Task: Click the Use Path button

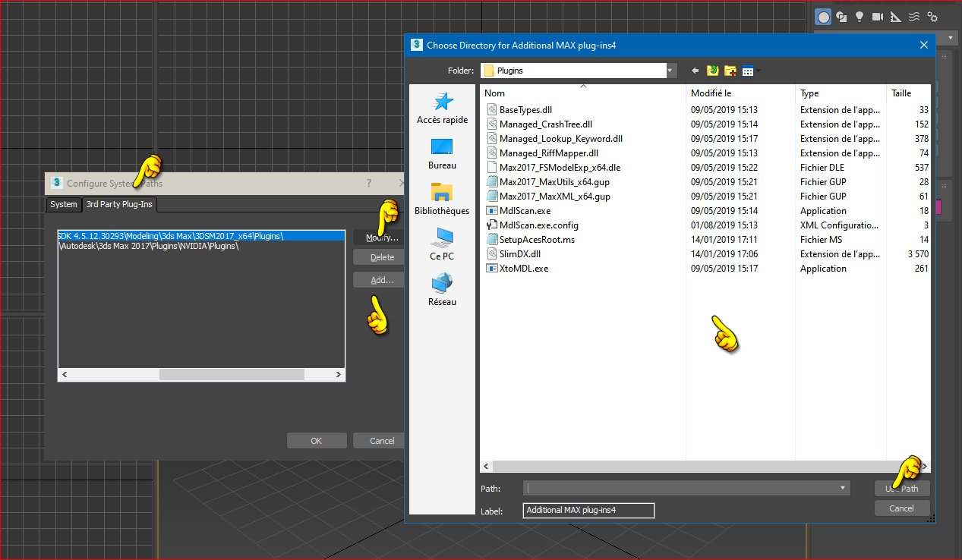Action: pos(902,489)
